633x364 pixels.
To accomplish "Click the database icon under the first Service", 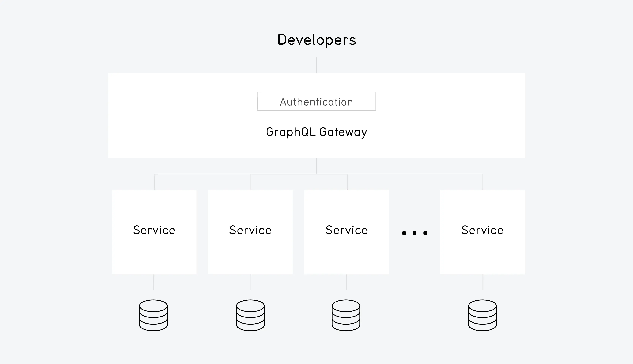I will (x=153, y=315).
